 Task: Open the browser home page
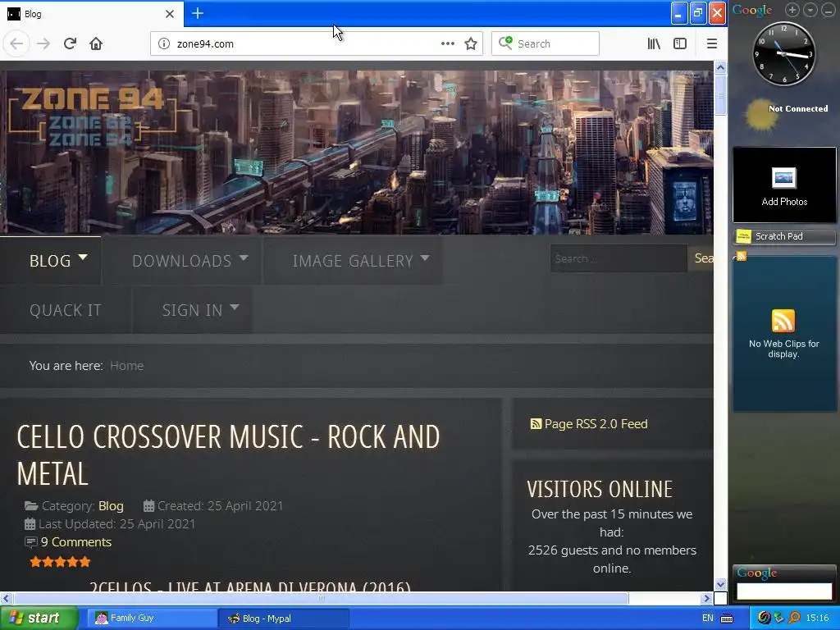[96, 44]
